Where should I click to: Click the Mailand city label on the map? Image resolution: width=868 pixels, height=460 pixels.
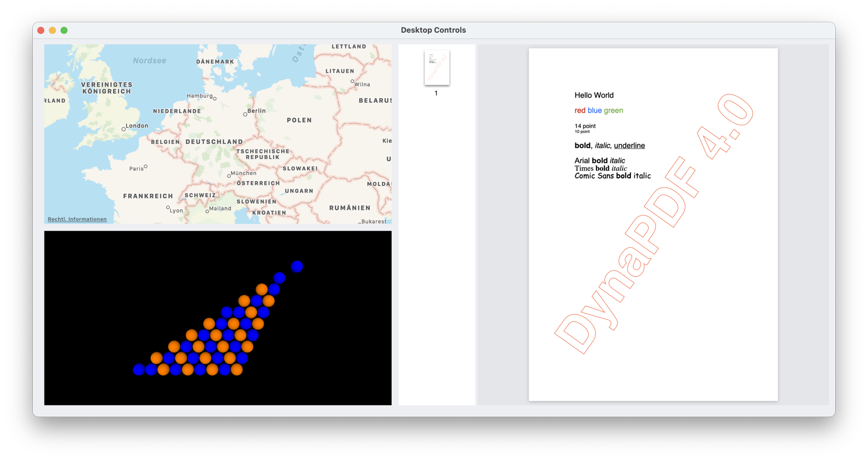coord(220,208)
